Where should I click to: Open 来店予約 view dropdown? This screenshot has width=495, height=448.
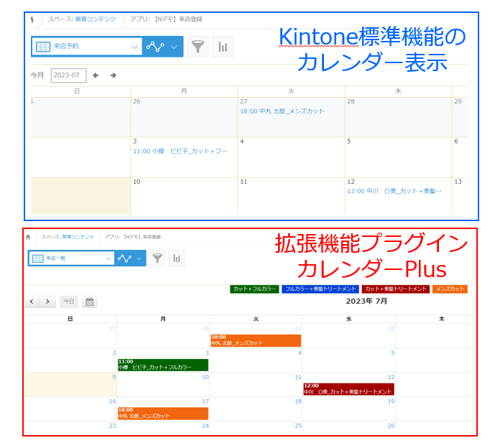[87, 47]
